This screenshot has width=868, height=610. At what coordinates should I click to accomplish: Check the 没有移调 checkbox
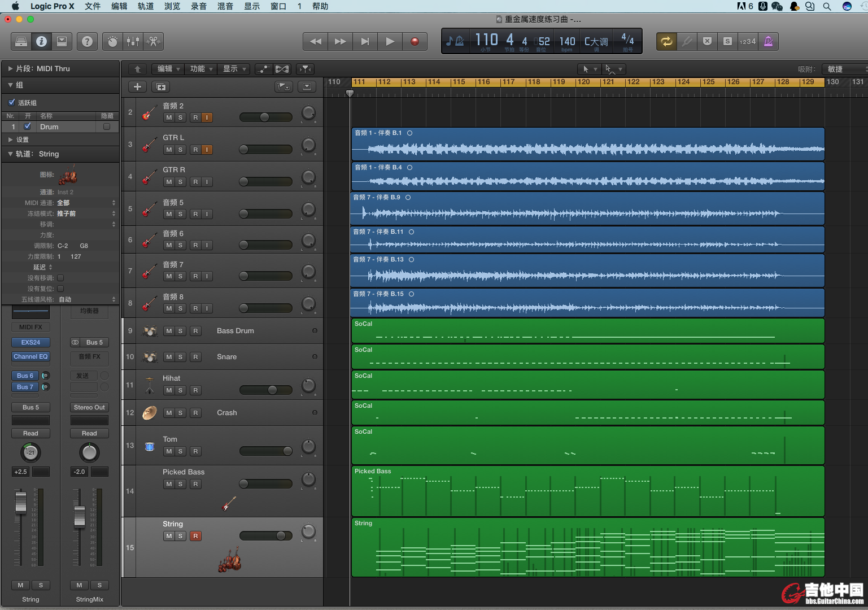pyautogui.click(x=60, y=278)
